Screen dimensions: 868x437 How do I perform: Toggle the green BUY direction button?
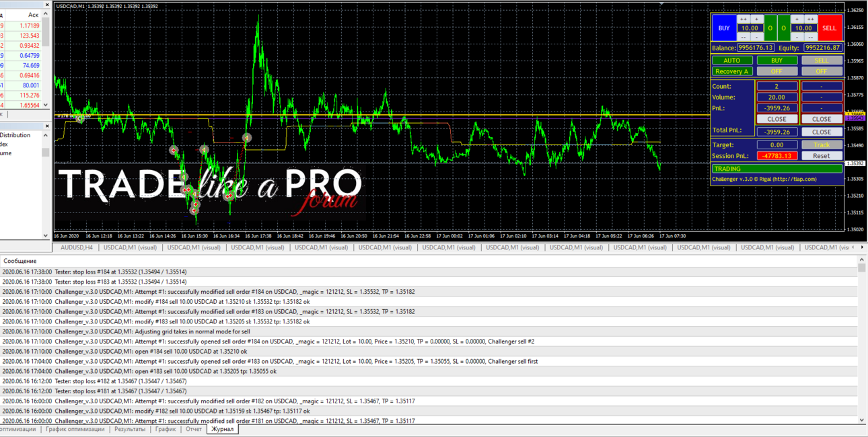(x=777, y=60)
